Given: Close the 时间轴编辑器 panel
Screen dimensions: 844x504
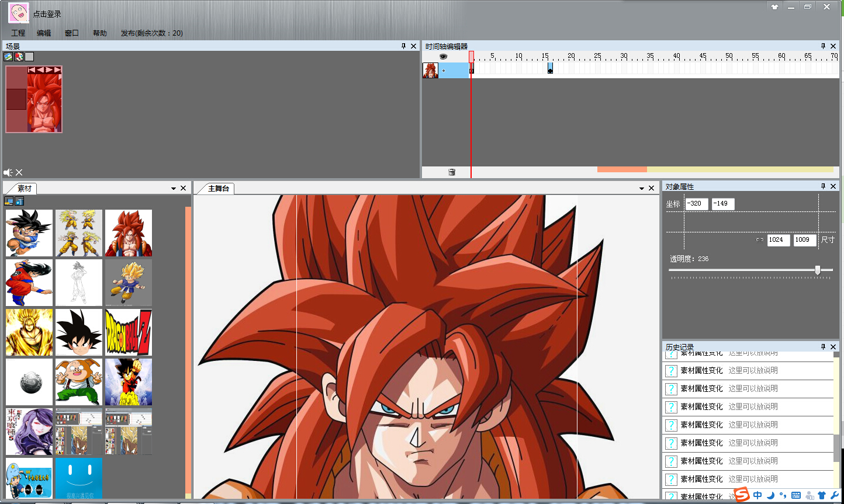Looking at the screenshot, I should pyautogui.click(x=833, y=46).
